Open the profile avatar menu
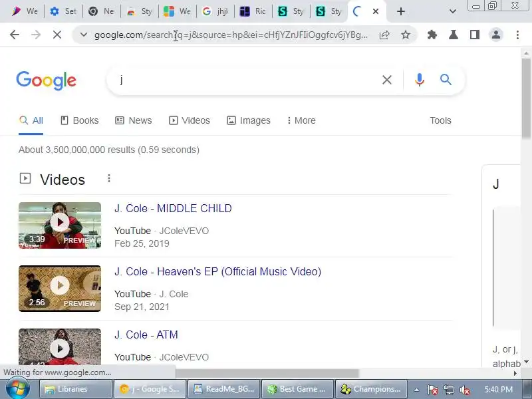The image size is (532, 399). (496, 35)
